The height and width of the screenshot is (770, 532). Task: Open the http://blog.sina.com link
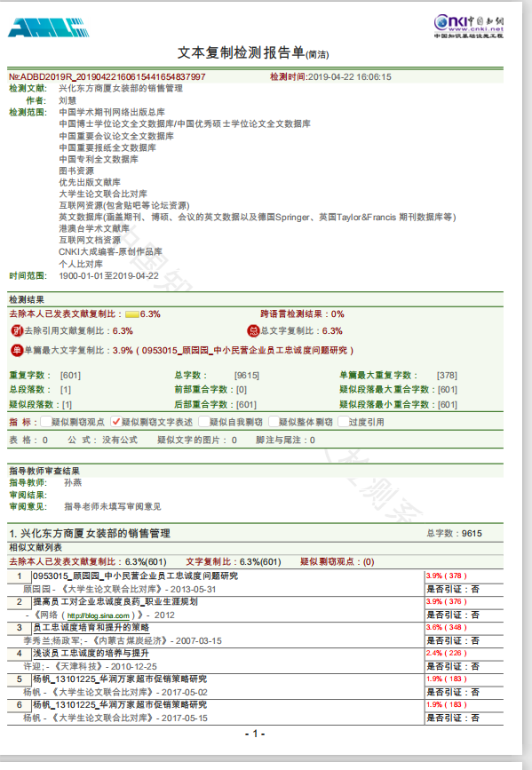tap(99, 615)
